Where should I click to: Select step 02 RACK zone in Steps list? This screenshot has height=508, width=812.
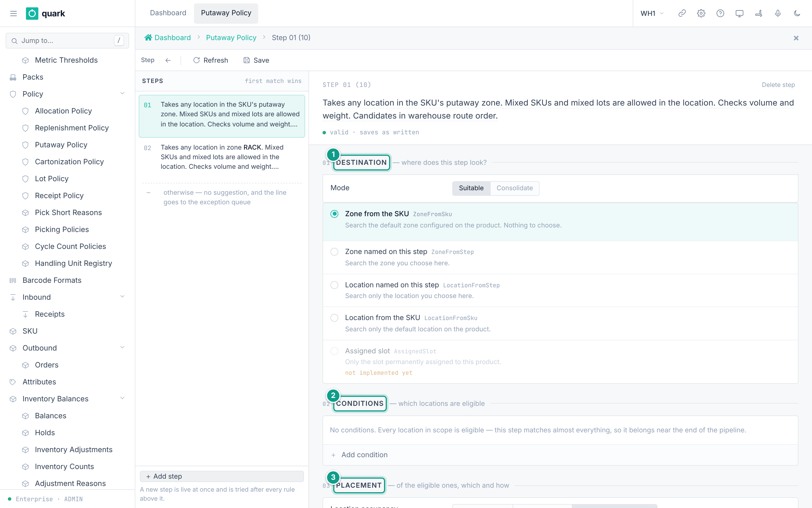pyautogui.click(x=222, y=157)
